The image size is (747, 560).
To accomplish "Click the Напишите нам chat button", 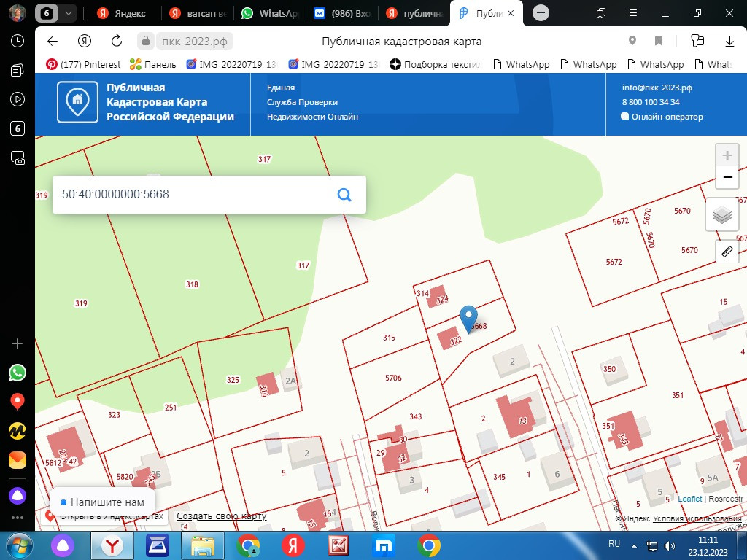I will click(x=102, y=502).
